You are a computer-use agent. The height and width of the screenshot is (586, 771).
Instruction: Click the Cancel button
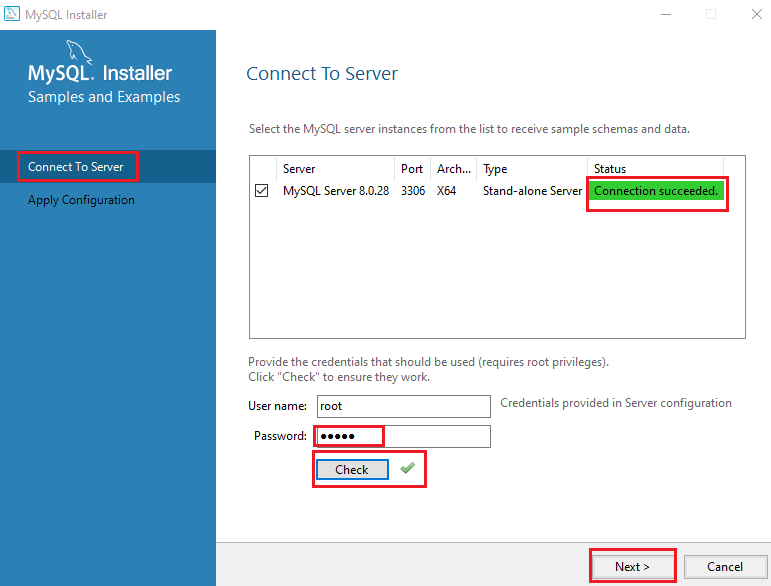tap(725, 566)
